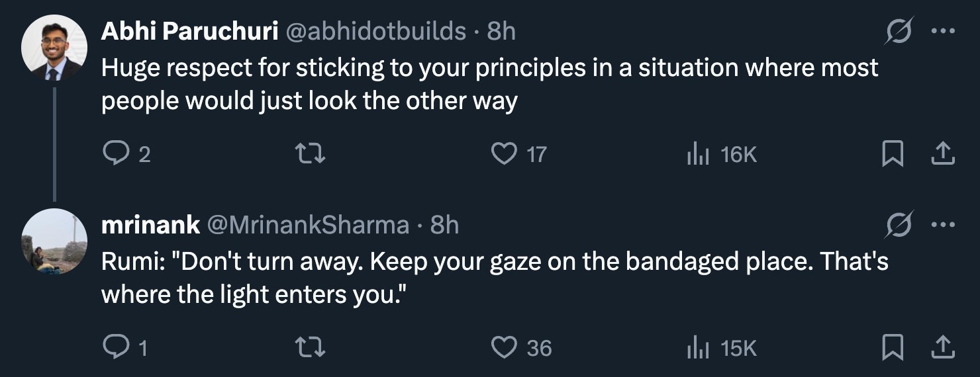Repost Abhi Paruchuri's tweet

309,154
